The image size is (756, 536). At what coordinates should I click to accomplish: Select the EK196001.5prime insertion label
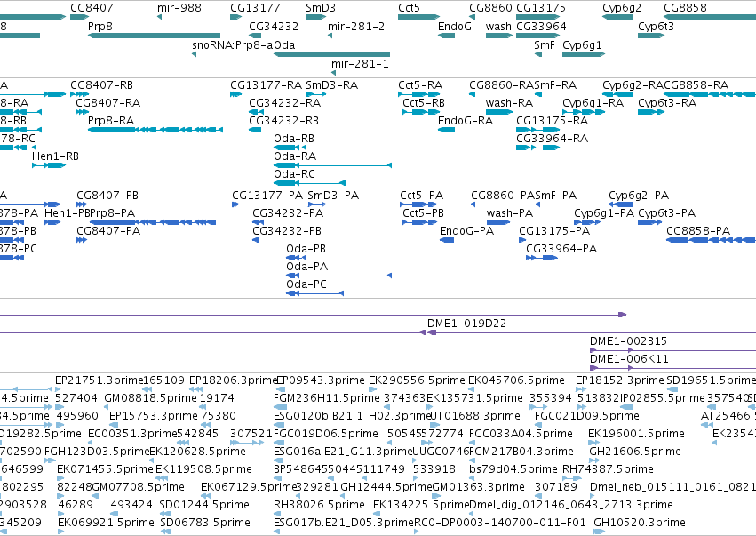(x=636, y=434)
